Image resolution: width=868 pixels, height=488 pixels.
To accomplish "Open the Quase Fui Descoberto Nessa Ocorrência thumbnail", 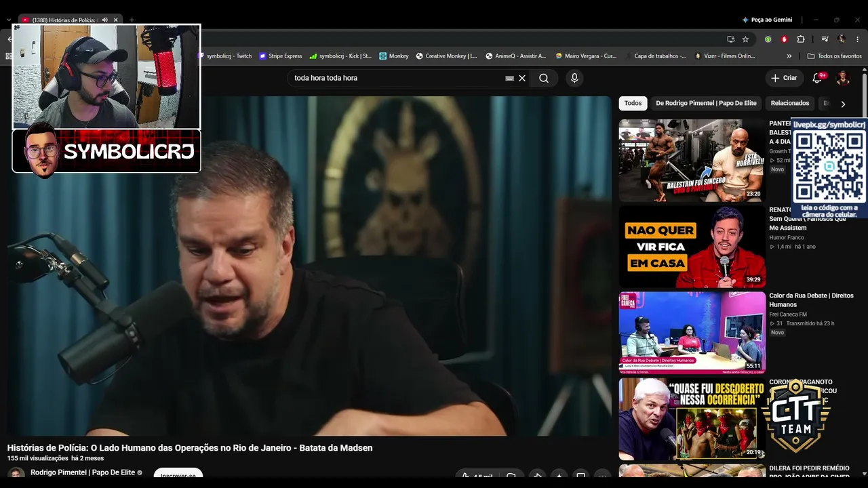I will pyautogui.click(x=692, y=419).
